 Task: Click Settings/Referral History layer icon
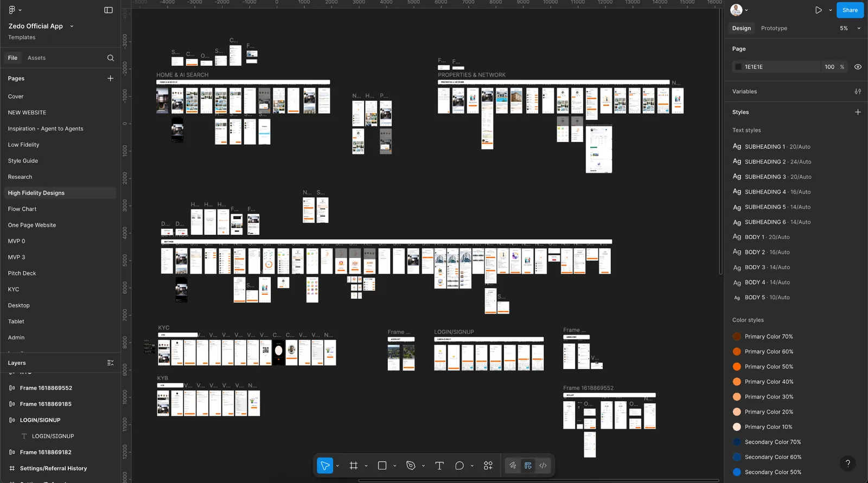(12, 468)
